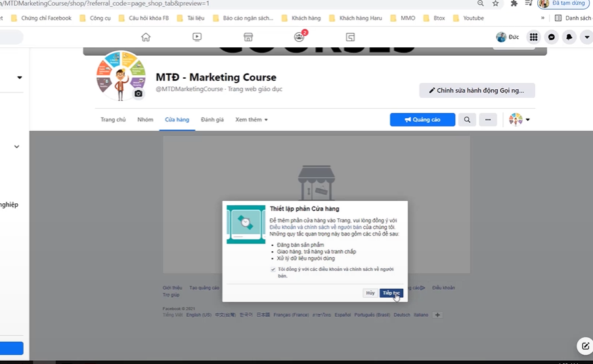Open the Groups icon with notification badge
Viewport: 593px width, 364px height.
299,37
